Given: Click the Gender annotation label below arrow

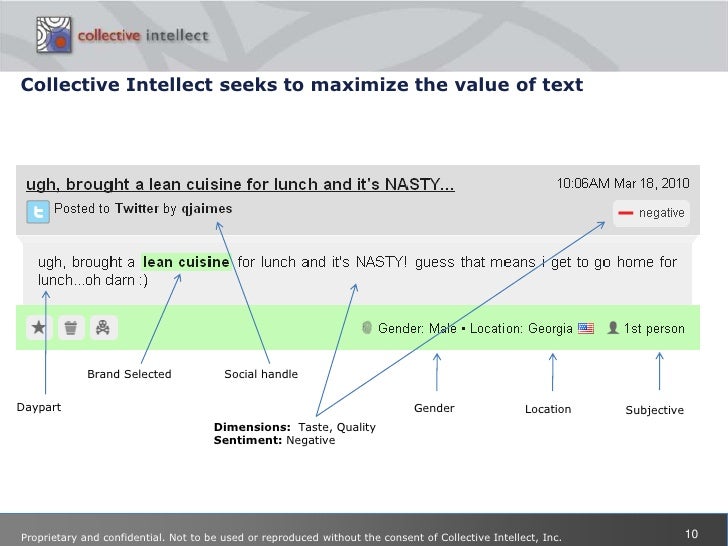Looking at the screenshot, I should tap(434, 408).
